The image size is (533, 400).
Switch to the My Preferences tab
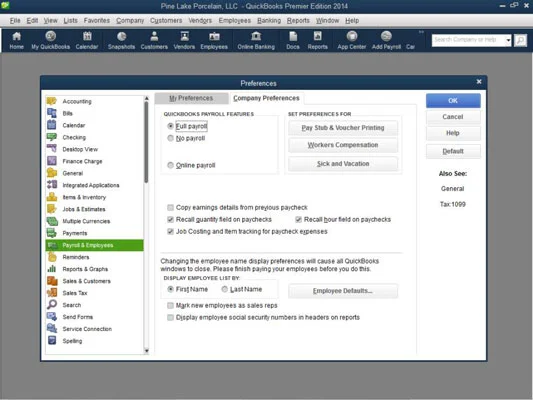(x=191, y=98)
